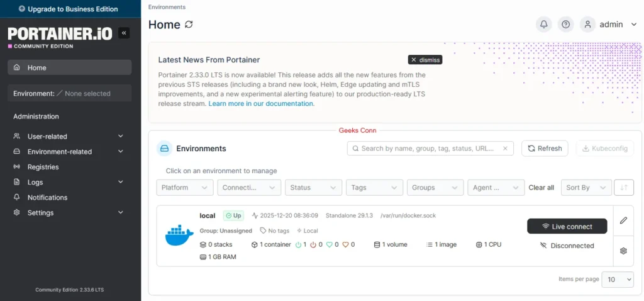Open the Status filter dropdown
644x301 pixels.
tap(313, 188)
